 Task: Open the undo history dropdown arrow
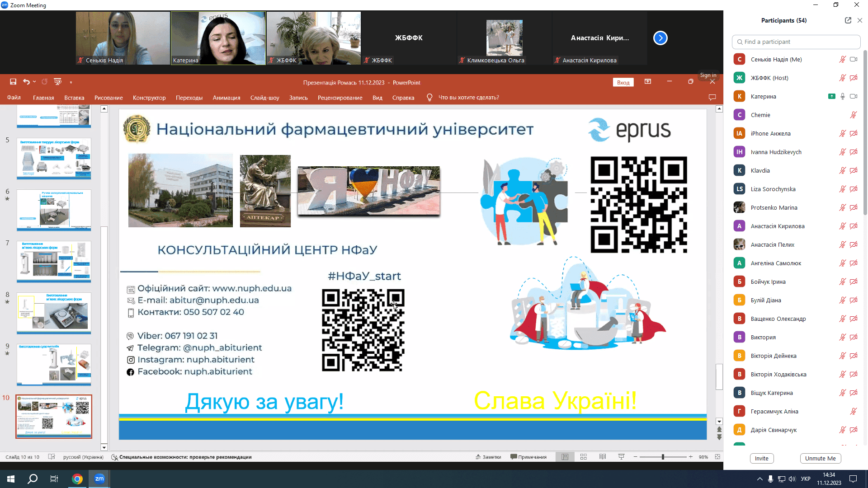[x=34, y=82]
